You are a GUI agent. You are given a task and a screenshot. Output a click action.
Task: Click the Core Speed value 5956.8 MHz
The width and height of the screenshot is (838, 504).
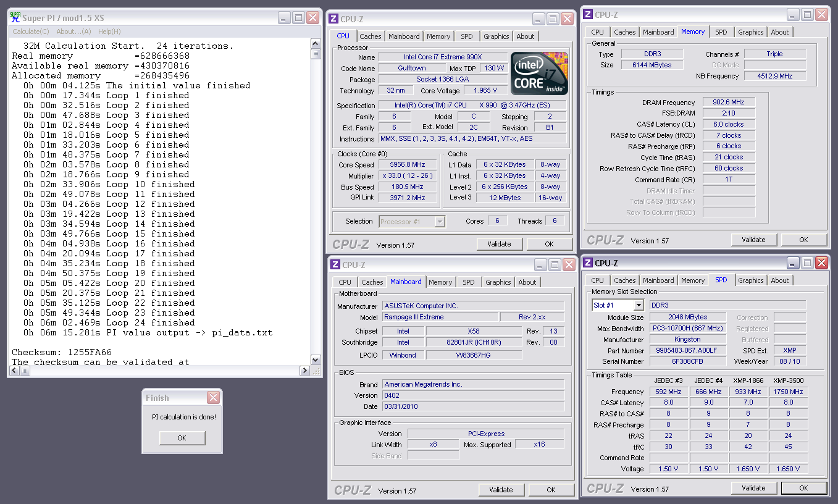(408, 165)
